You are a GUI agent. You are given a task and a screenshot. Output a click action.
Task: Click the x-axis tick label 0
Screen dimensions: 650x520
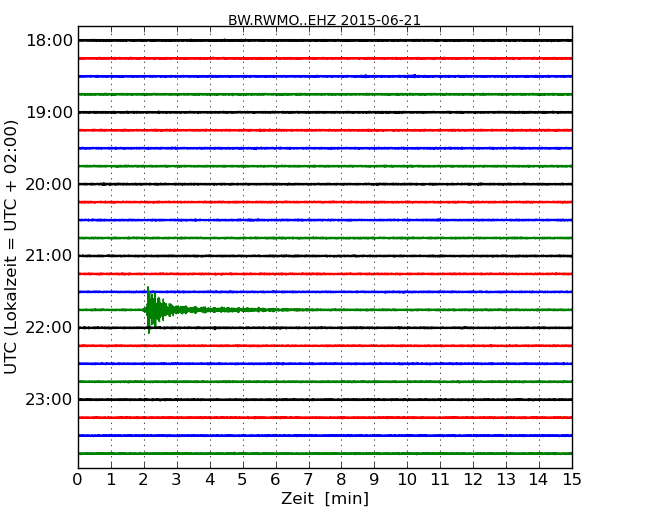78,479
